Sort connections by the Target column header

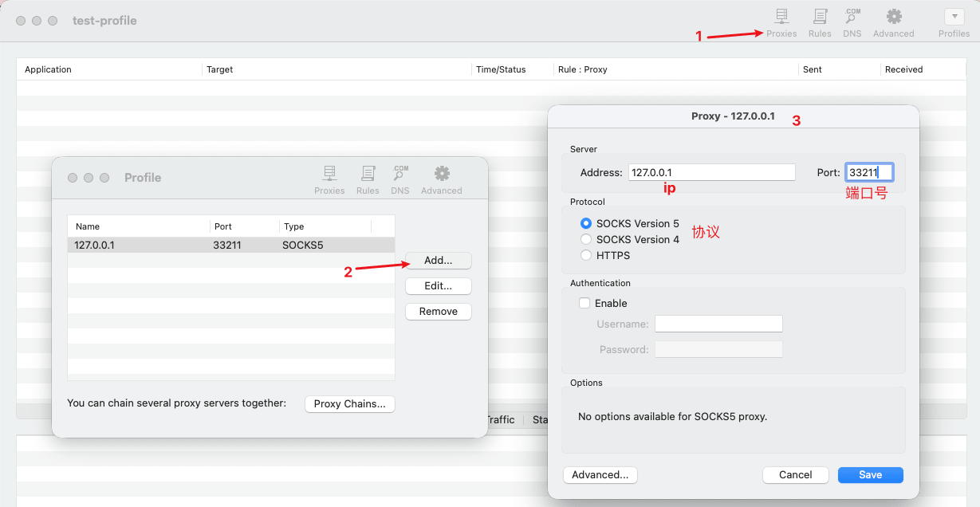335,69
